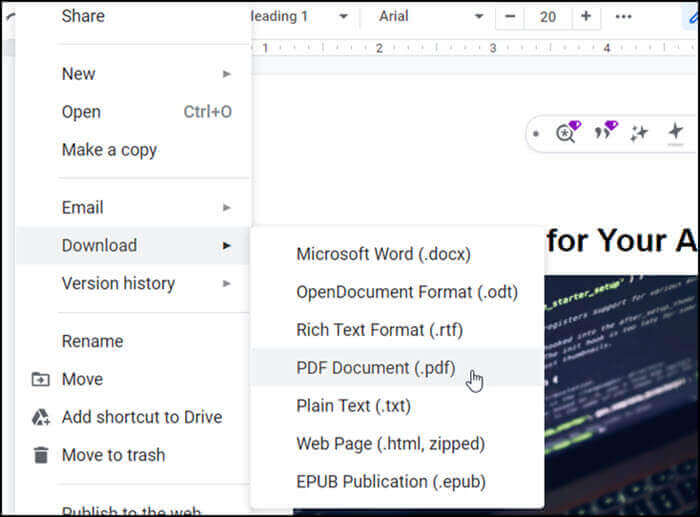Download as Rich Text Format (.rtf)
This screenshot has width=700, height=517.
pyautogui.click(x=397, y=330)
